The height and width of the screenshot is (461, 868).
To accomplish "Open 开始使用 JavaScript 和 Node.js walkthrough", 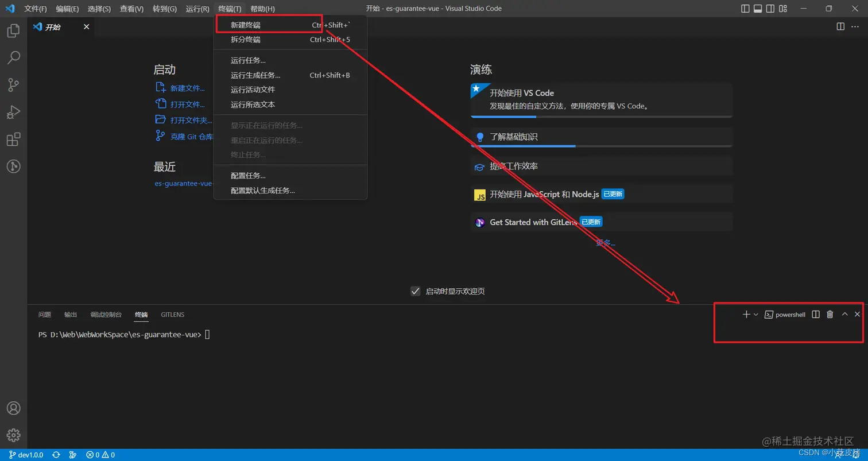I will coord(601,194).
